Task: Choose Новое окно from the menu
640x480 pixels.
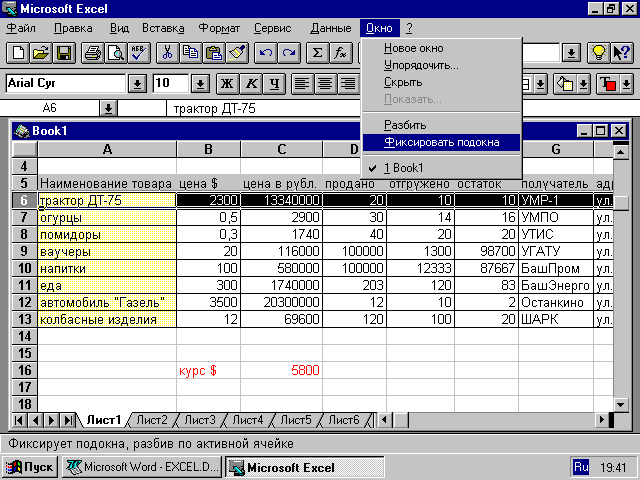Action: [x=441, y=48]
